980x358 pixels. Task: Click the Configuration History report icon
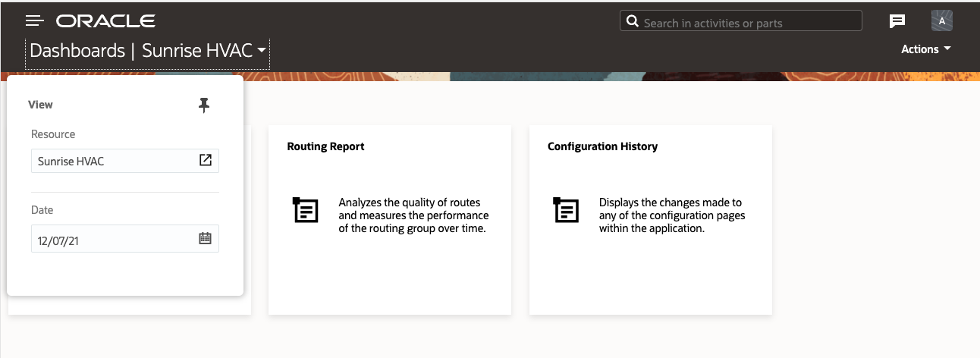(566, 210)
